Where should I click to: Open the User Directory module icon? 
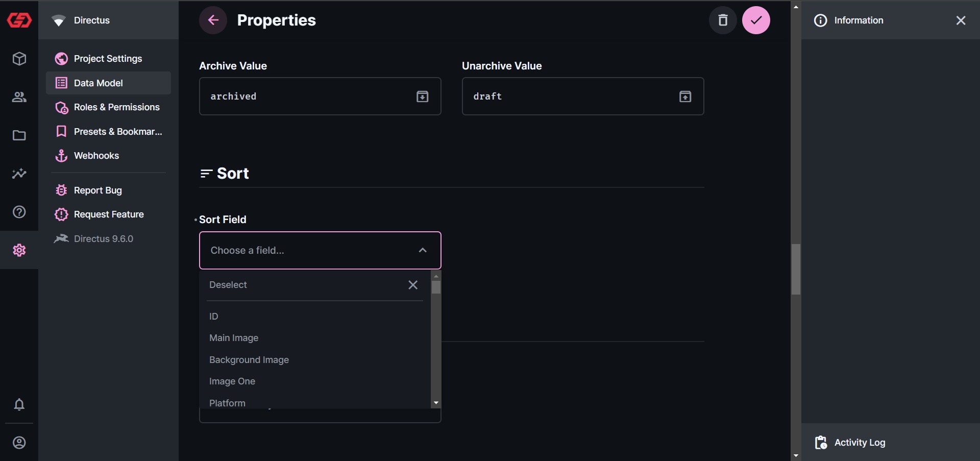(19, 97)
